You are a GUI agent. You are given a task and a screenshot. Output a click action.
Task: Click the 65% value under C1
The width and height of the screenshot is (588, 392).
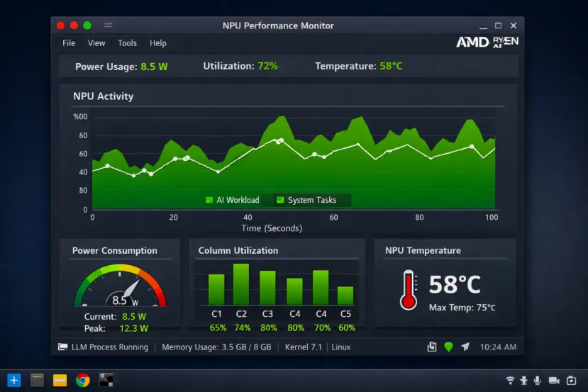tap(218, 328)
